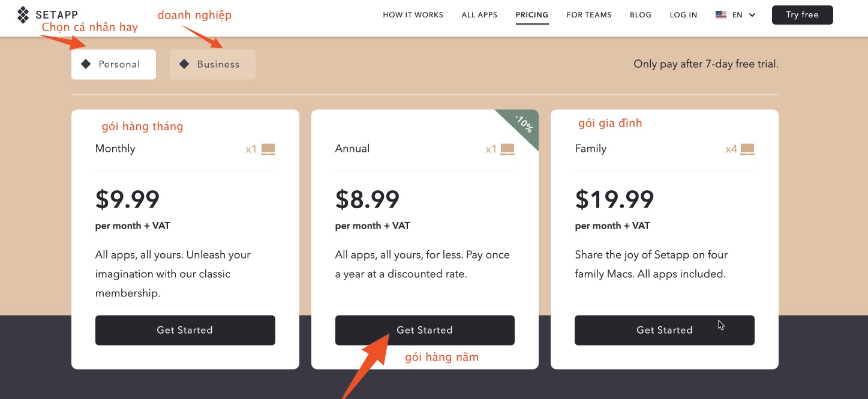Click the US flag language icon
This screenshot has width=868, height=399.
pos(721,15)
